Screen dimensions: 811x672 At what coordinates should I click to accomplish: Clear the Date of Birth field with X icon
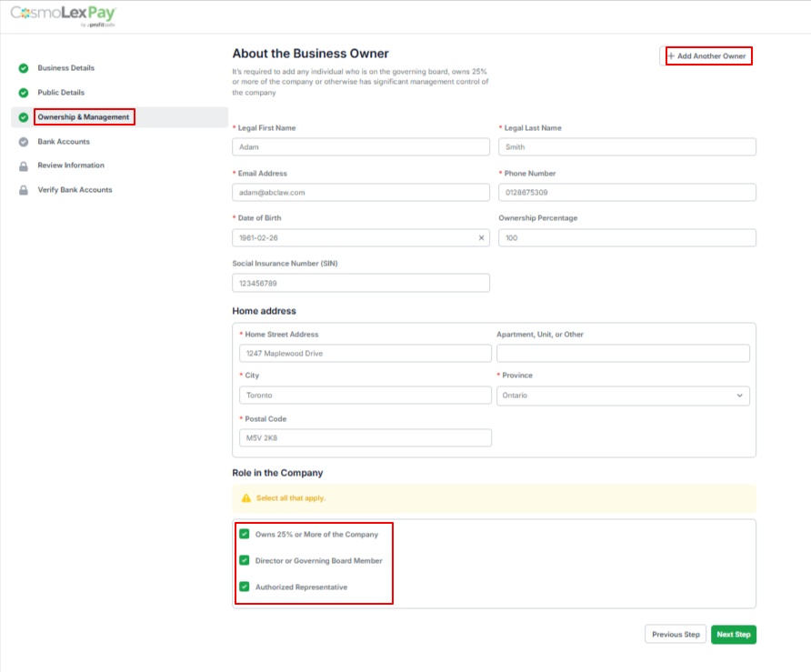pyautogui.click(x=481, y=238)
